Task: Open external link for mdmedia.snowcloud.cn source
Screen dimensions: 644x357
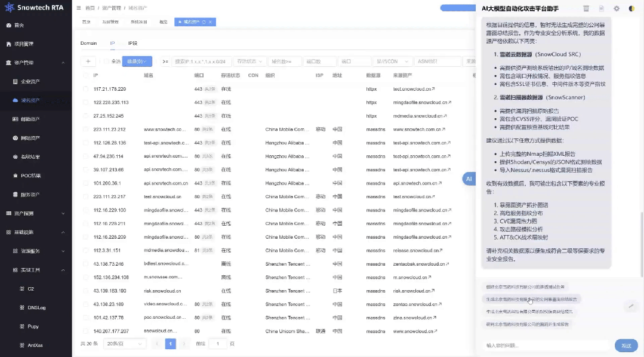Action: click(445, 116)
